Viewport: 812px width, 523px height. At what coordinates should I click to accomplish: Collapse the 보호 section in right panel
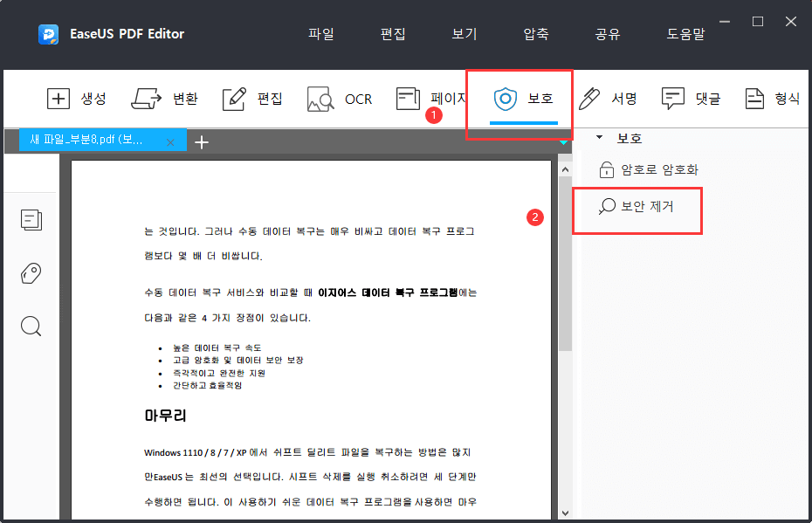click(600, 135)
